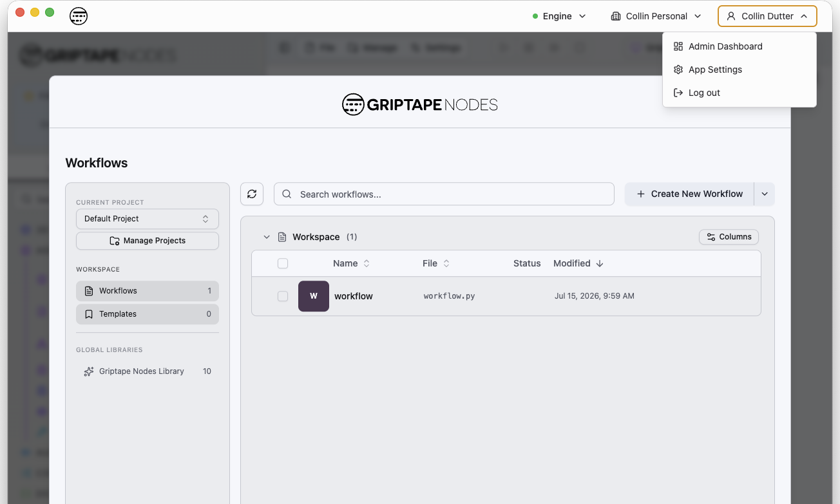
Task: Open Griptape Nodes Library entry
Action: (x=148, y=371)
